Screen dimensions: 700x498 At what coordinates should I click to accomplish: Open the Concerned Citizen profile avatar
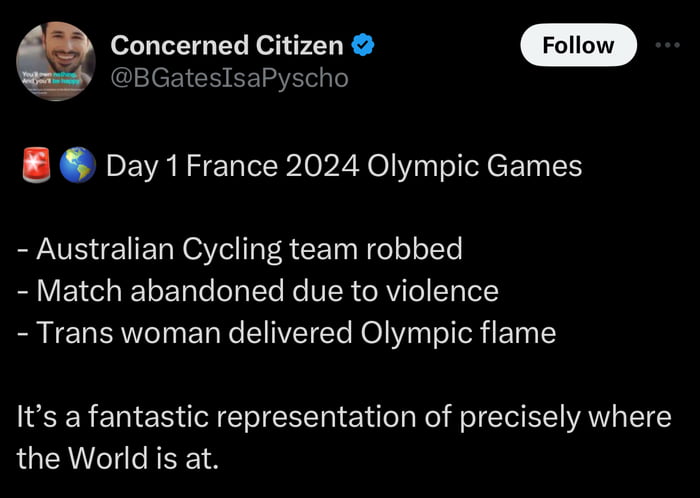click(56, 61)
